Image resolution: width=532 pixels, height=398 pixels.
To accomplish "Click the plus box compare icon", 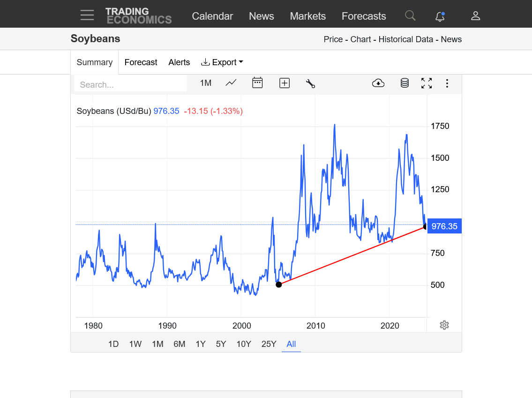I will (x=285, y=83).
